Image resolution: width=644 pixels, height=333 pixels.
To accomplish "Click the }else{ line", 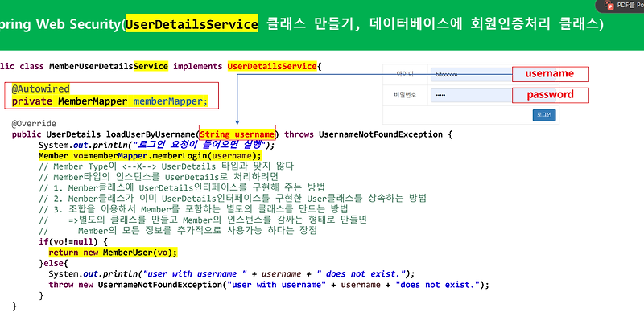I will point(53,263).
